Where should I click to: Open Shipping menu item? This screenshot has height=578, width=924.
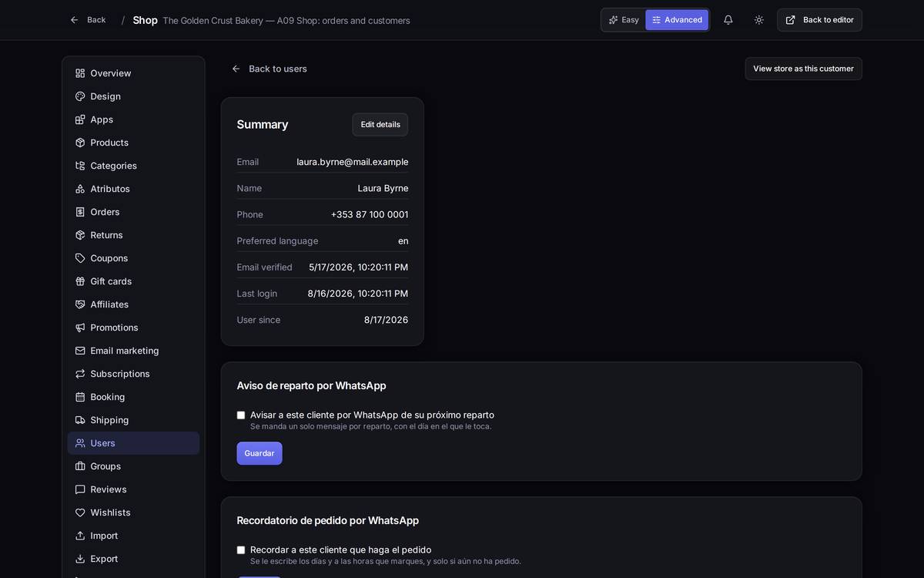point(133,420)
